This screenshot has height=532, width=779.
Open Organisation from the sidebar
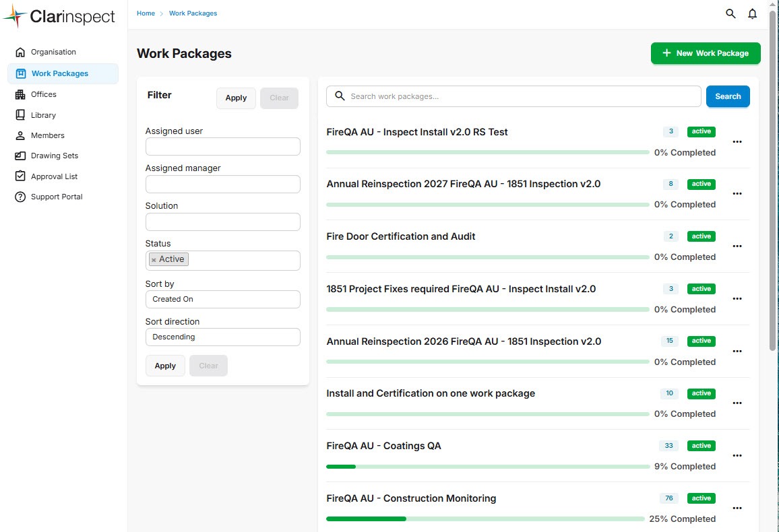[x=53, y=52]
